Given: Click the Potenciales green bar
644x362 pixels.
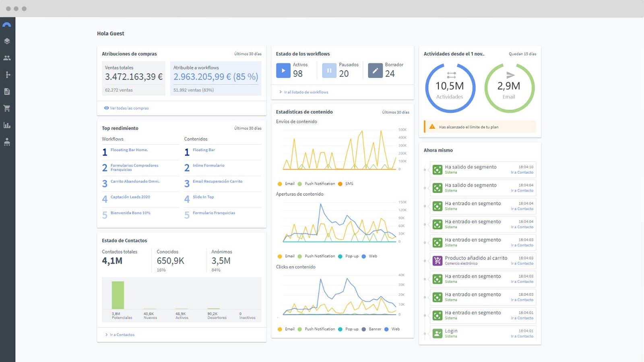Looking at the screenshot, I should [x=118, y=295].
